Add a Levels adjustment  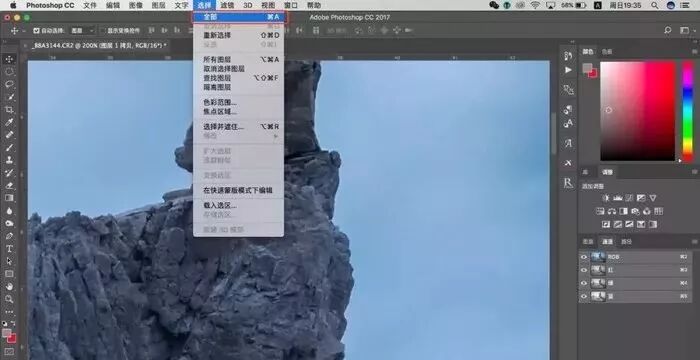tap(618, 198)
